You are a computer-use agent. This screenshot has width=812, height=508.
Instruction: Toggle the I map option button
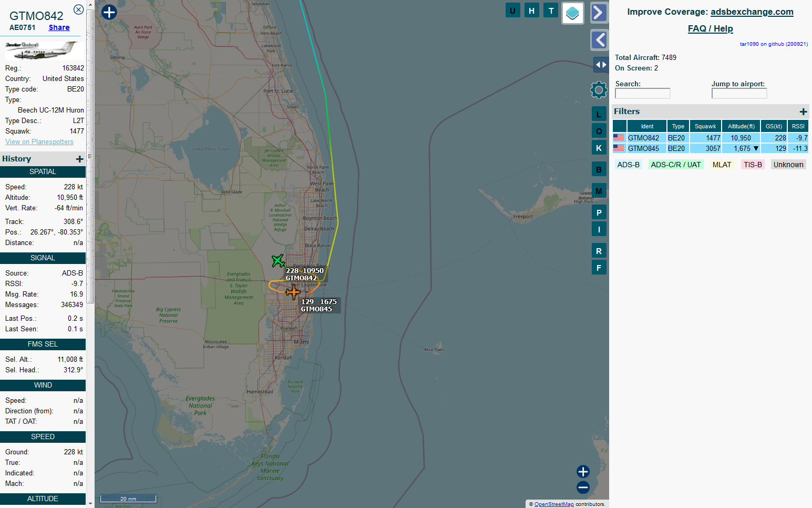click(x=599, y=229)
